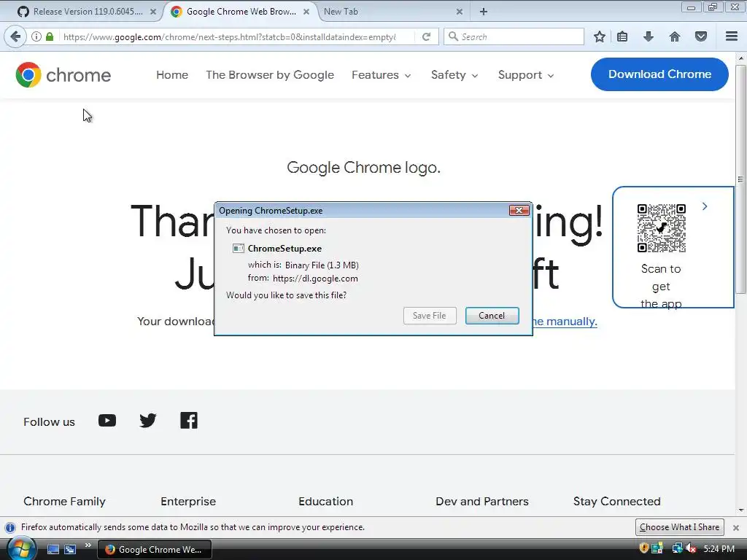
Task: Click the muted volume tray icon
Action: 691,548
